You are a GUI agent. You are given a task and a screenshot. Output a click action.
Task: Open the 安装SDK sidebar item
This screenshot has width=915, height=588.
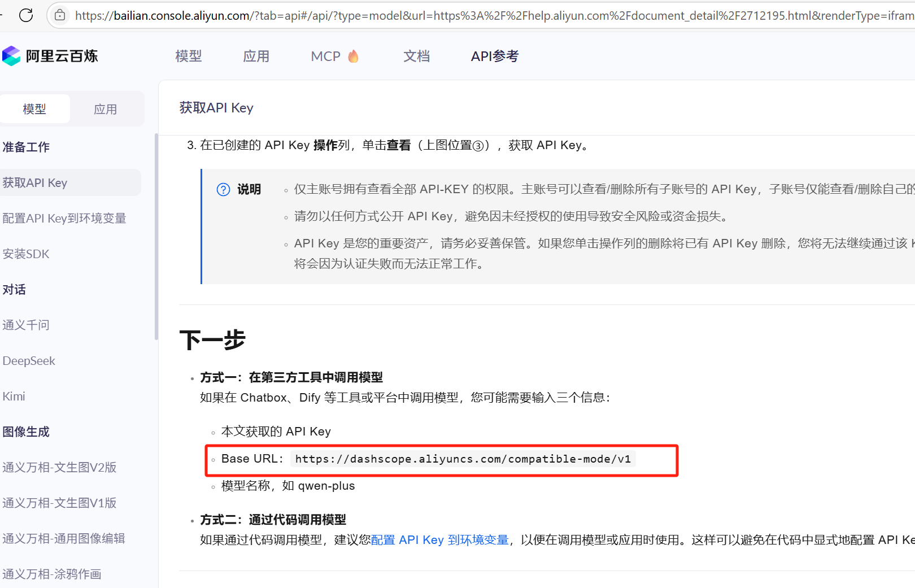[x=26, y=254]
